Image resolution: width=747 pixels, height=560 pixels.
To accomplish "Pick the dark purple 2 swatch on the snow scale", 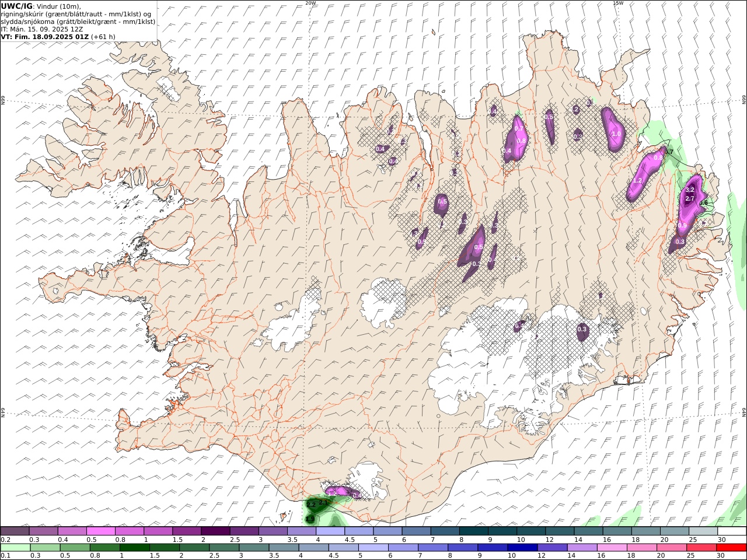I will (x=215, y=531).
